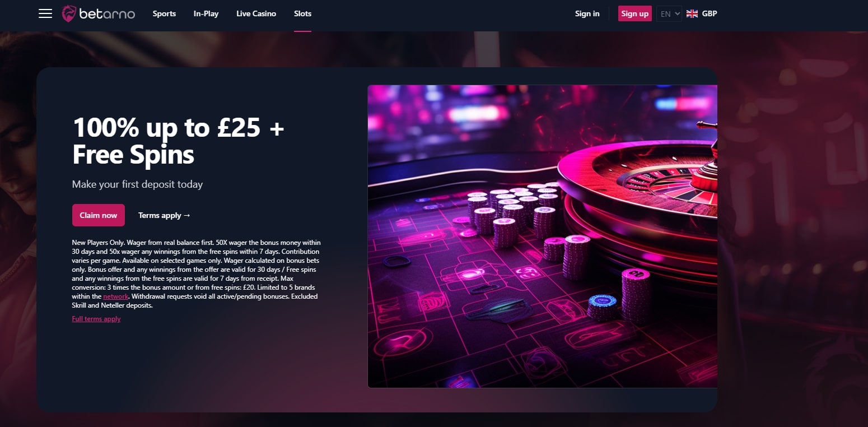868x427 pixels.
Task: Click the arrow next to Terms apply
Action: [x=187, y=215]
